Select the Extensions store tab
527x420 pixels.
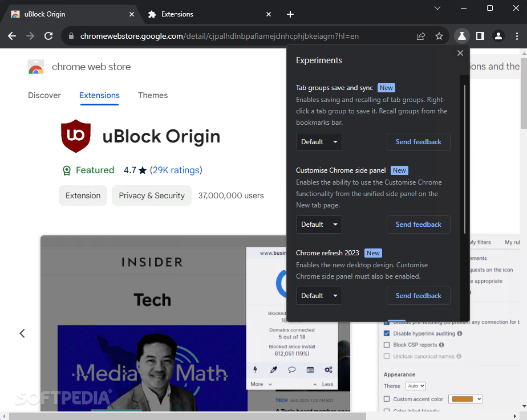pyautogui.click(x=99, y=95)
